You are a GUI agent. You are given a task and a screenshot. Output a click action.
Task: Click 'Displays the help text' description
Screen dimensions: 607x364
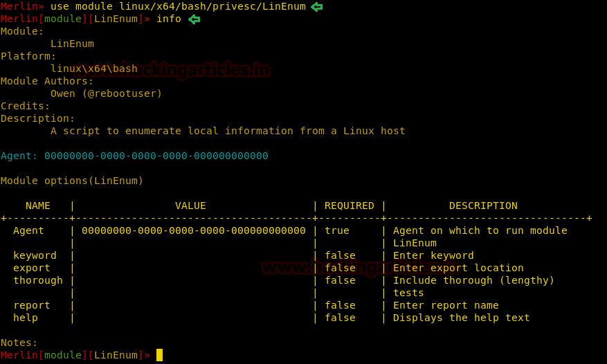pyautogui.click(x=462, y=318)
